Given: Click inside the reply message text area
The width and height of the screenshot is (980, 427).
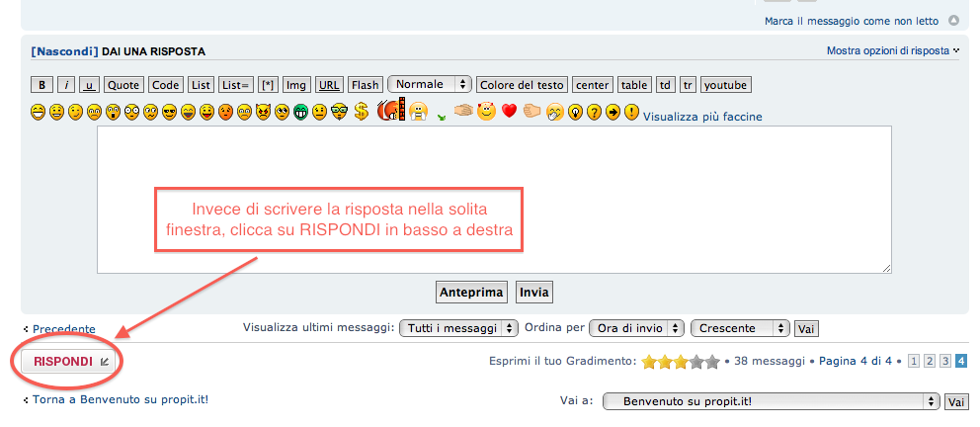Looking at the screenshot, I should coord(494,198).
